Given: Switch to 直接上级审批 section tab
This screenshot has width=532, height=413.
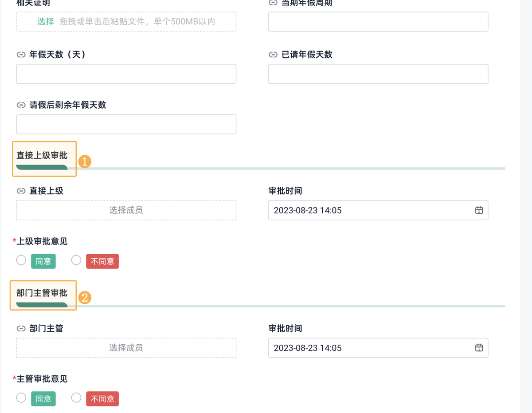Looking at the screenshot, I should pos(42,156).
